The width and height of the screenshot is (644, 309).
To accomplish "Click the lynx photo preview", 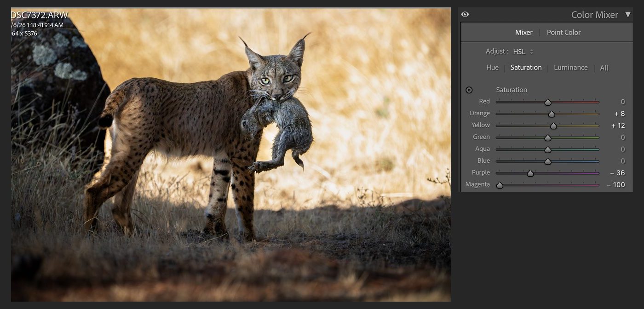I will pos(231,154).
